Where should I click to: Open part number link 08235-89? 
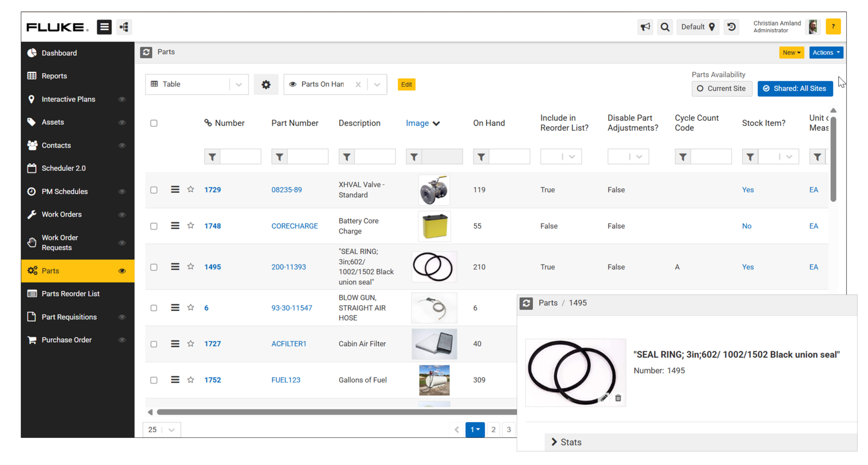[287, 189]
